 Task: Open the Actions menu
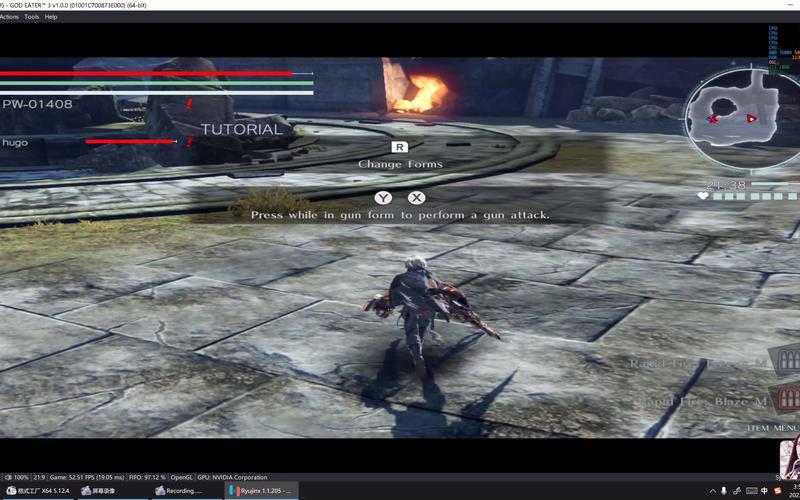click(x=9, y=17)
